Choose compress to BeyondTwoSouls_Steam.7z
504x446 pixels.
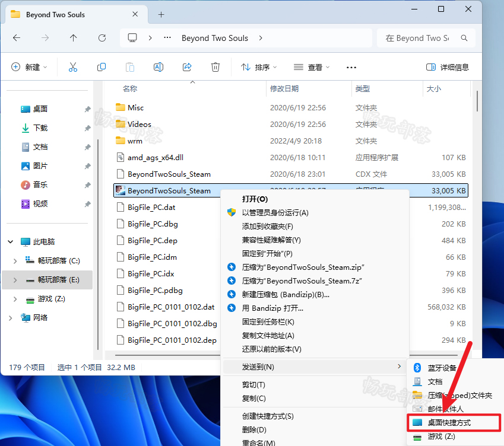click(315, 281)
